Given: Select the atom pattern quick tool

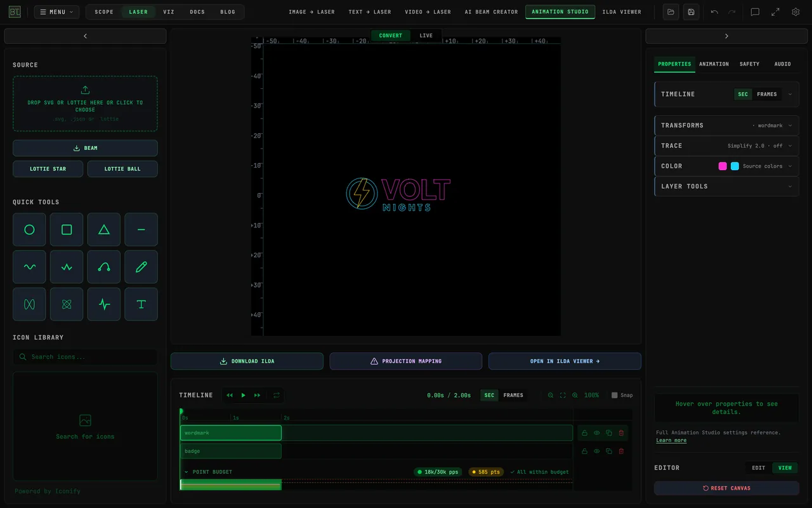Looking at the screenshot, I should pyautogui.click(x=67, y=305).
